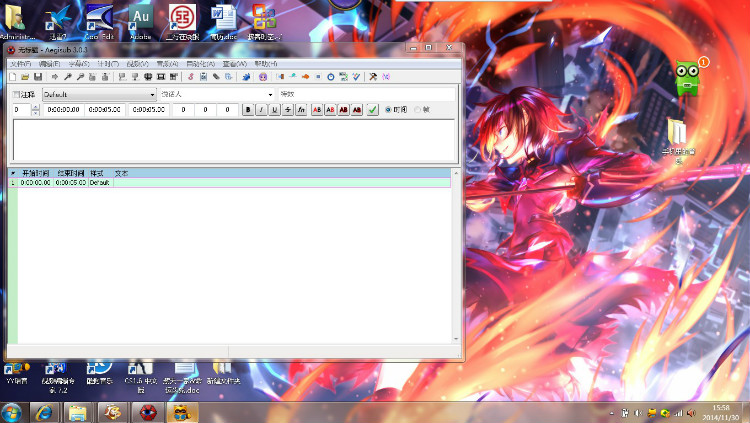Open a subtitle file with the folder icon

pos(25,77)
